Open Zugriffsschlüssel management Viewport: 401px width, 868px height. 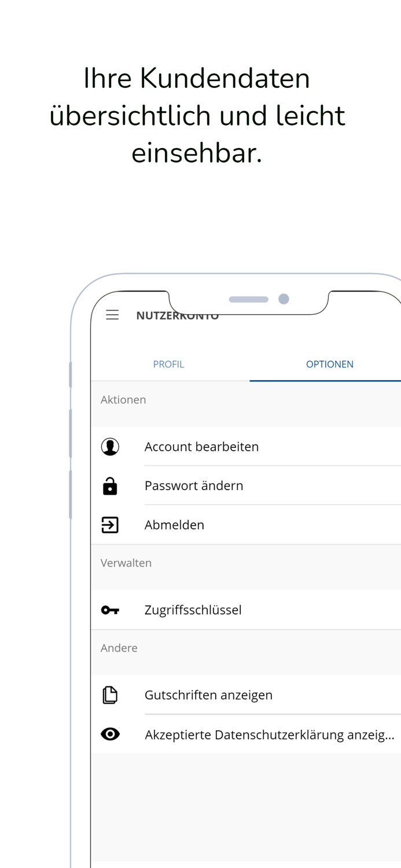point(193,610)
